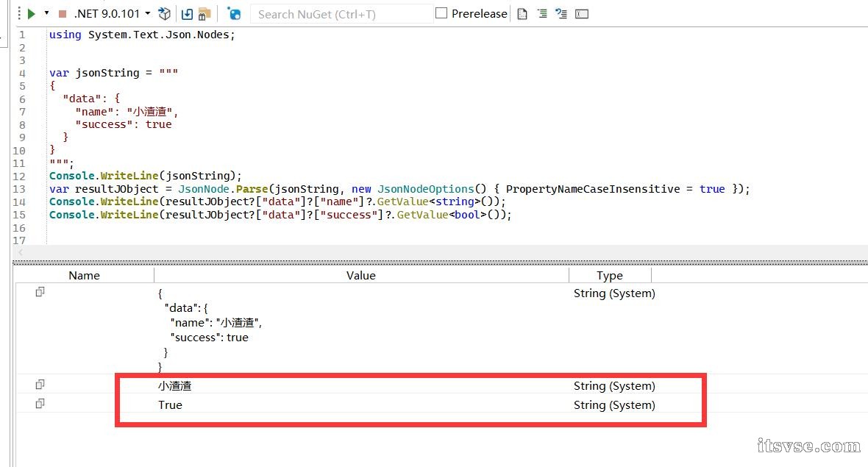Select the True output value
This screenshot has height=467, width=868.
(170, 405)
